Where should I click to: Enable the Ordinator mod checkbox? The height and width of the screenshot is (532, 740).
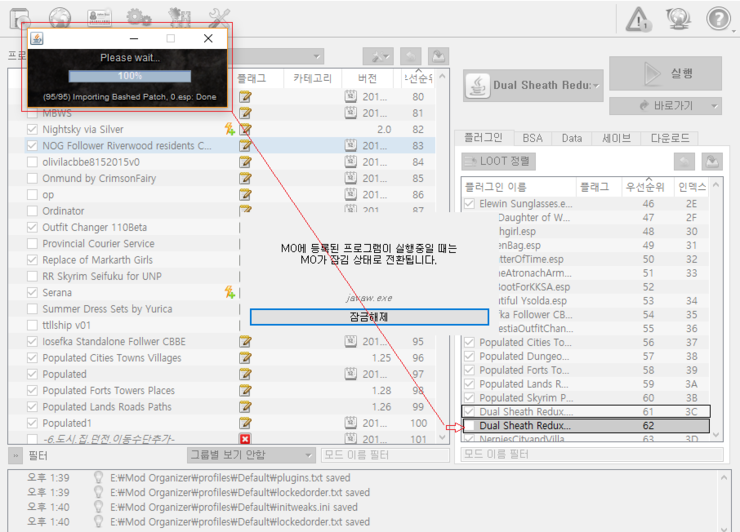tap(32, 211)
